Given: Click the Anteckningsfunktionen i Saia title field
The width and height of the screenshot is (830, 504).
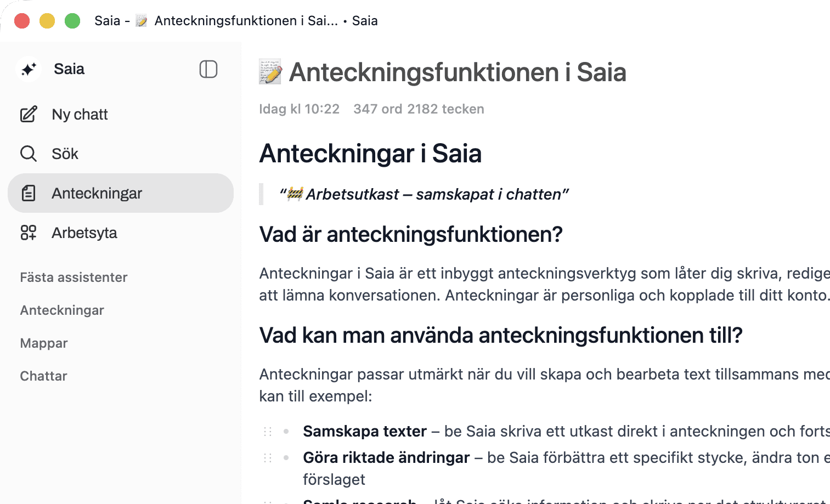Looking at the screenshot, I should [x=458, y=72].
